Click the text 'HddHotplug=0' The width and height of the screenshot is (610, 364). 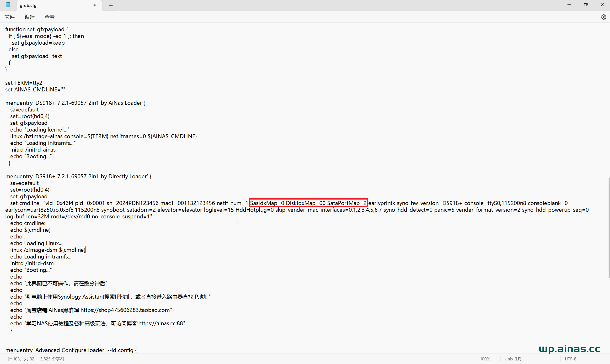coord(254,210)
